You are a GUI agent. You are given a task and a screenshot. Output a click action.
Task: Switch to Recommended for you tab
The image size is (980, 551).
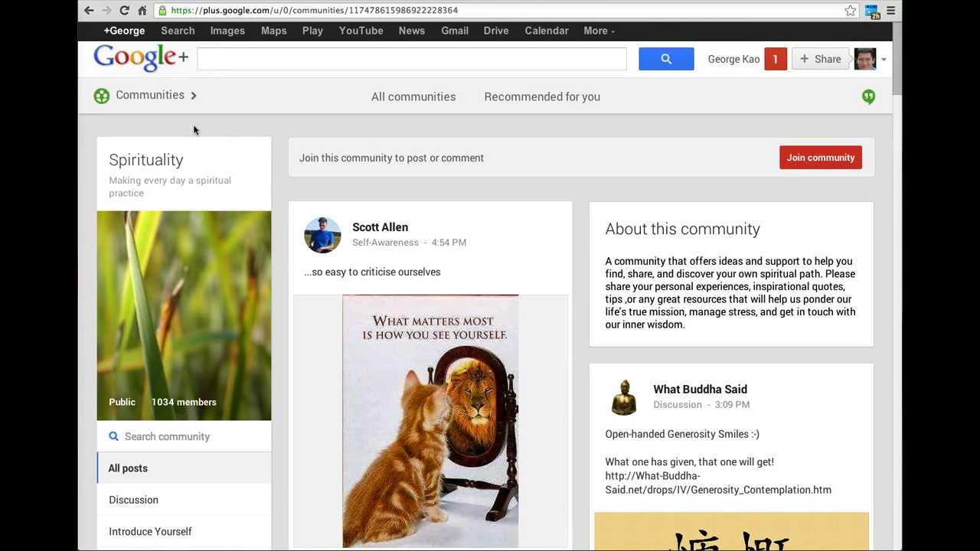coord(542,96)
